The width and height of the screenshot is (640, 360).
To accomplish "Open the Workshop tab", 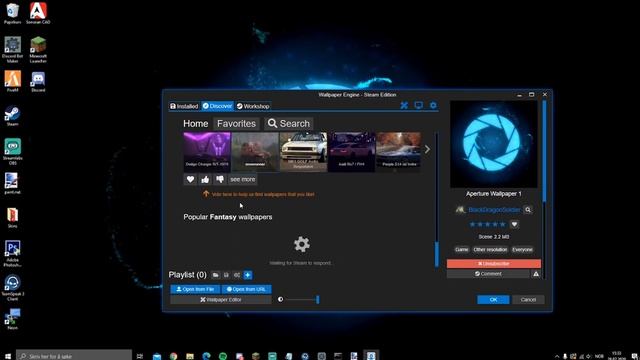I will (253, 106).
